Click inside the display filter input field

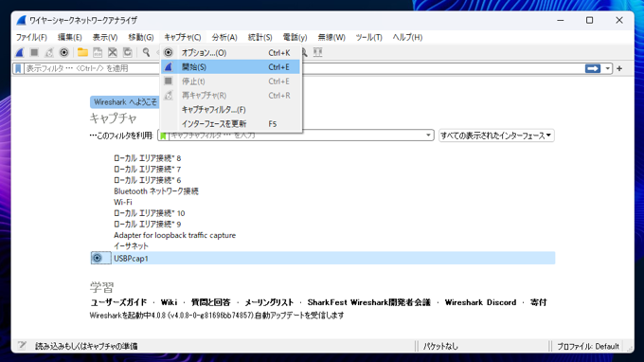click(x=304, y=68)
